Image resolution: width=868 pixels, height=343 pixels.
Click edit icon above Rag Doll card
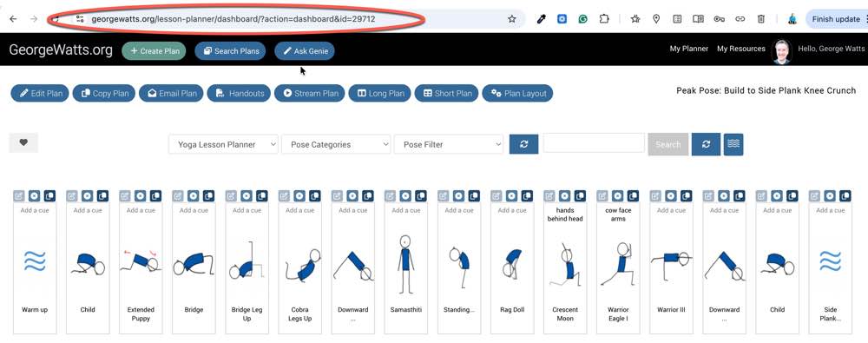(496, 195)
